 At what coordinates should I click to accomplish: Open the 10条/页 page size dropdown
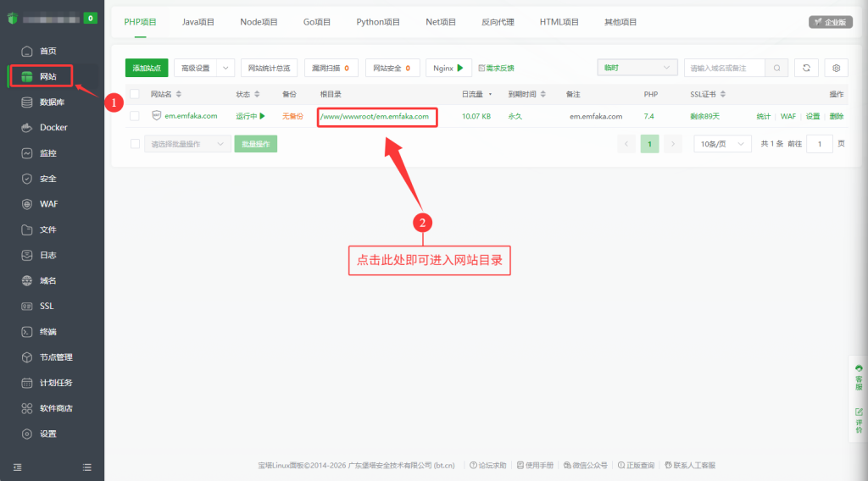(722, 144)
